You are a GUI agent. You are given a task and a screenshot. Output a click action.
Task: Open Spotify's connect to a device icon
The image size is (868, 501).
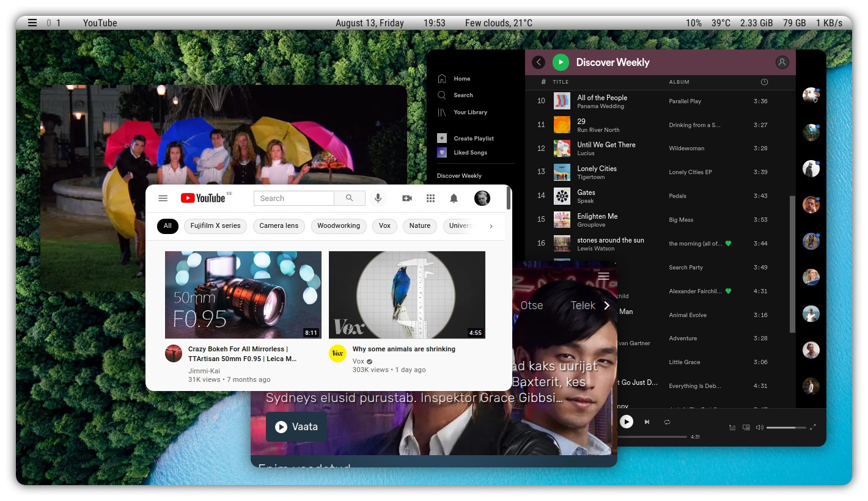pyautogui.click(x=746, y=428)
